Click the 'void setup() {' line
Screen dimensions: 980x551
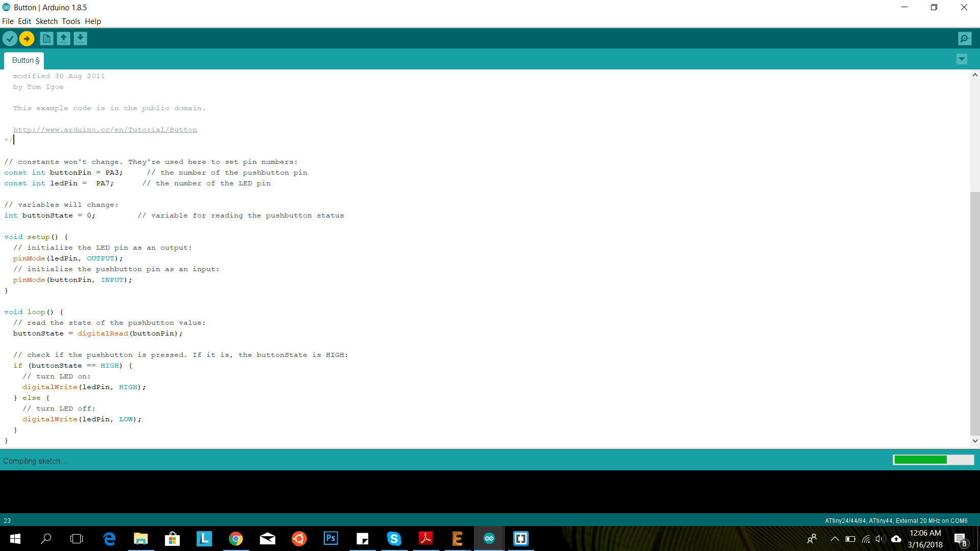click(36, 237)
